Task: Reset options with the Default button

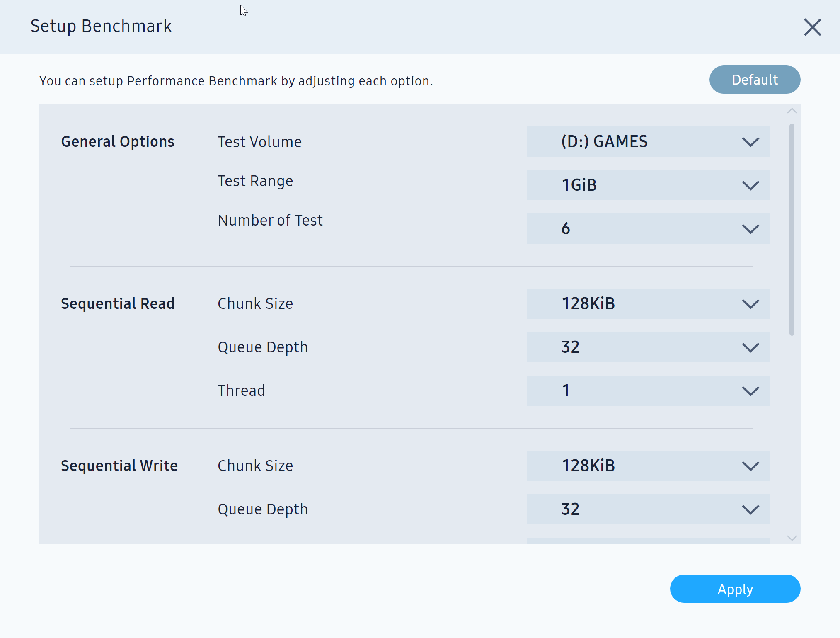Action: click(x=754, y=80)
